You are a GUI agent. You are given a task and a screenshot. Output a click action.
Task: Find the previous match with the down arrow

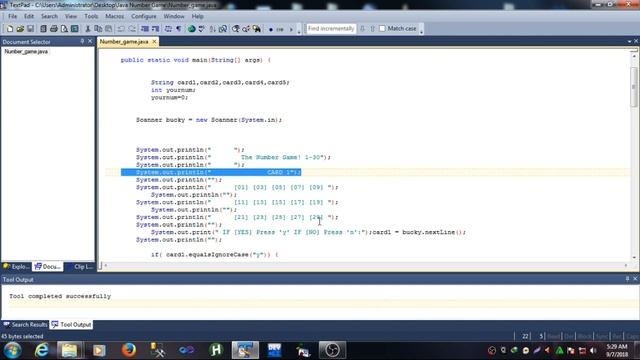[x=362, y=29]
